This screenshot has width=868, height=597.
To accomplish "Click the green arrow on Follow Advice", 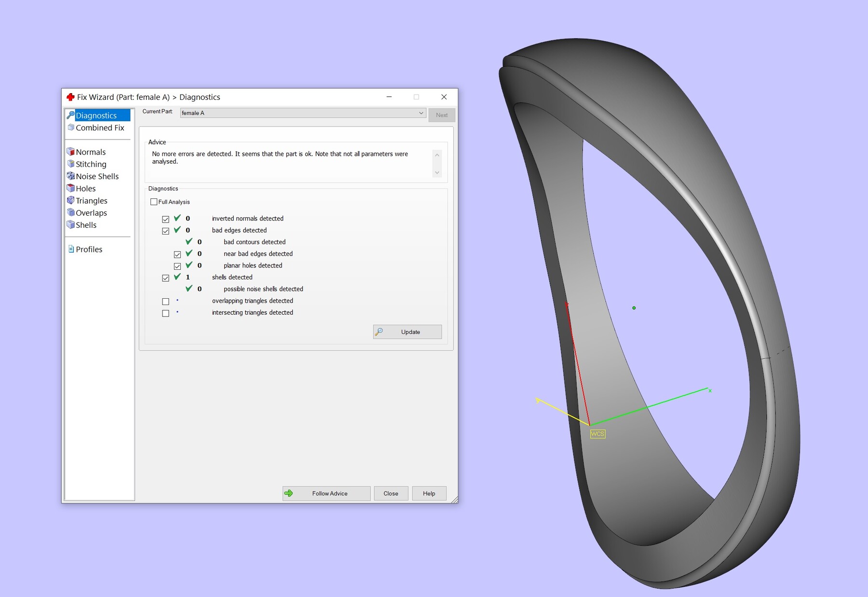I will coord(289,493).
